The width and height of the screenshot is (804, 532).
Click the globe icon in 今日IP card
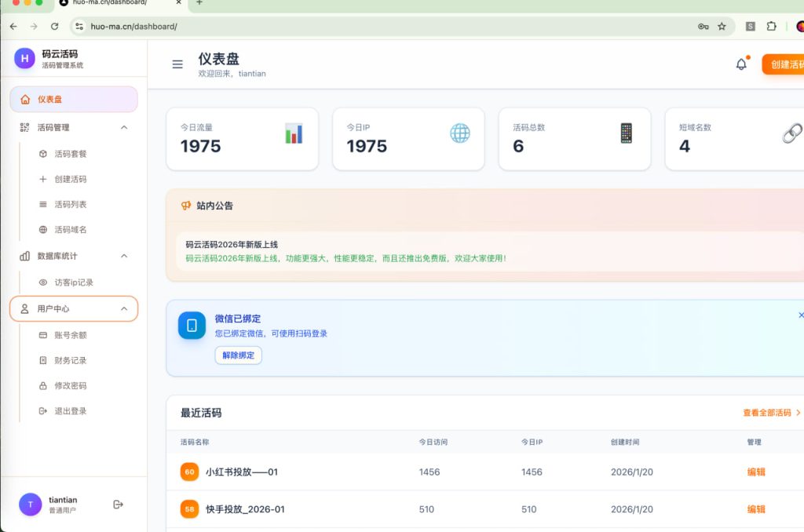pos(460,133)
